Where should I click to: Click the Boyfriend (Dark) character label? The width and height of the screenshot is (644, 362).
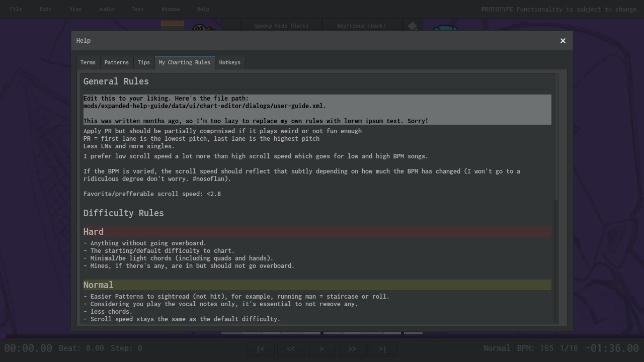(x=362, y=26)
